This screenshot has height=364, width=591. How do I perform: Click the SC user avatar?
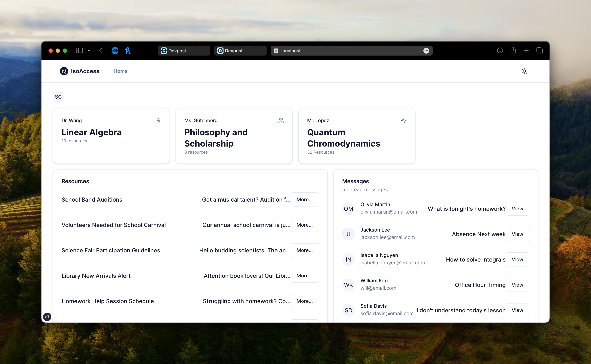tap(58, 97)
